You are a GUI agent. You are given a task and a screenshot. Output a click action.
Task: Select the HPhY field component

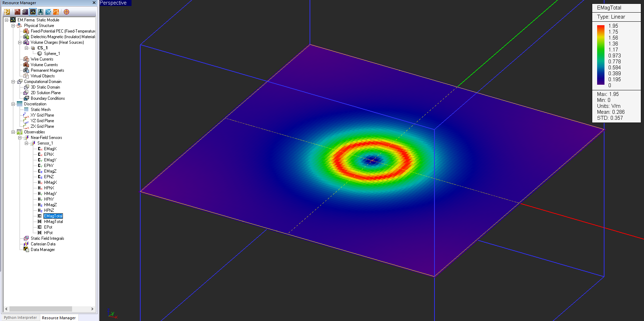click(49, 199)
